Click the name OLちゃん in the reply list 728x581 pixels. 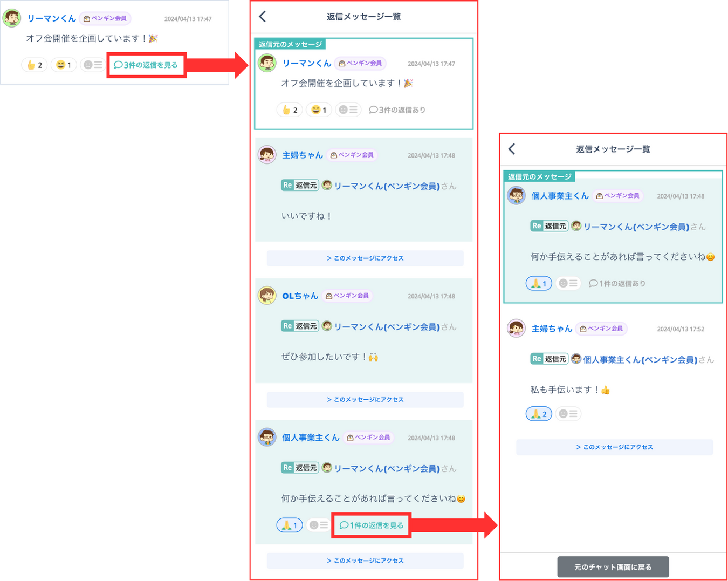click(300, 296)
